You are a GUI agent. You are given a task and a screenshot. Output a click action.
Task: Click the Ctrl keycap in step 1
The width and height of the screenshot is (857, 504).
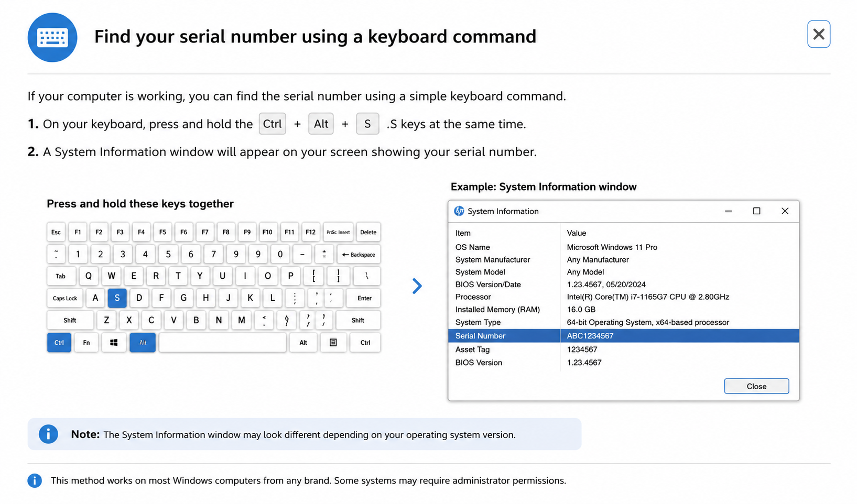(x=273, y=124)
